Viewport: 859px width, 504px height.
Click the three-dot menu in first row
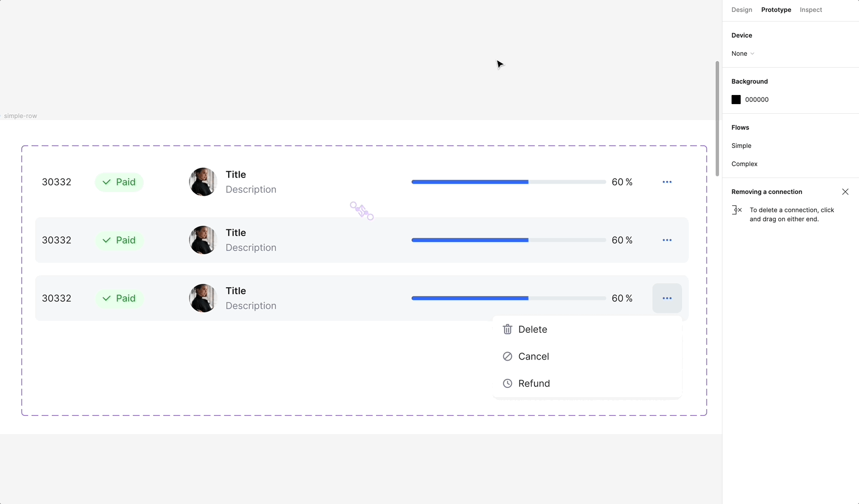click(x=667, y=182)
